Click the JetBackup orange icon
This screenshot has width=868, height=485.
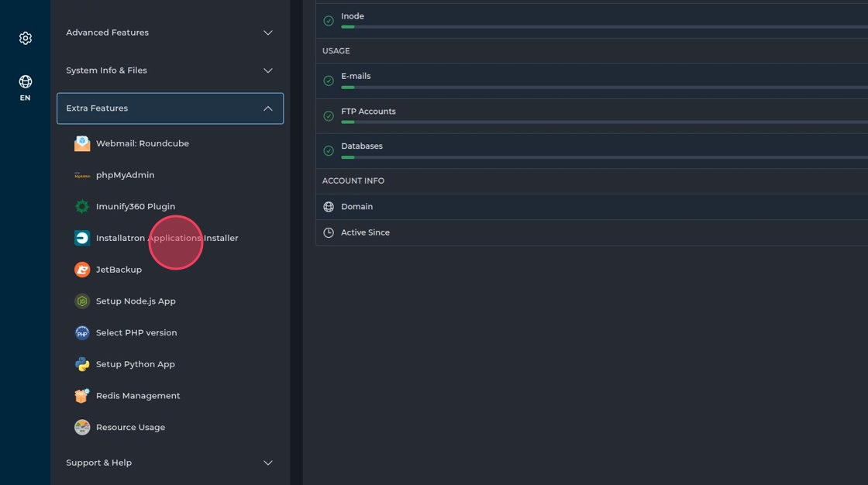pyautogui.click(x=82, y=270)
